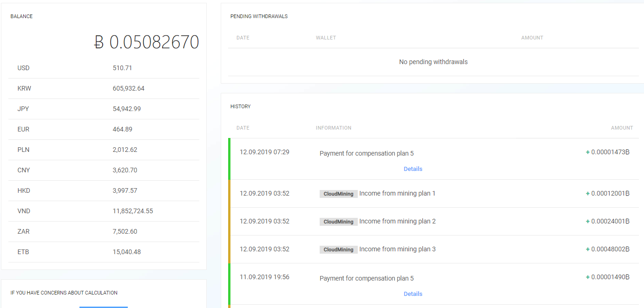Click the PENDING WITHDRAWALS heading

[259, 16]
